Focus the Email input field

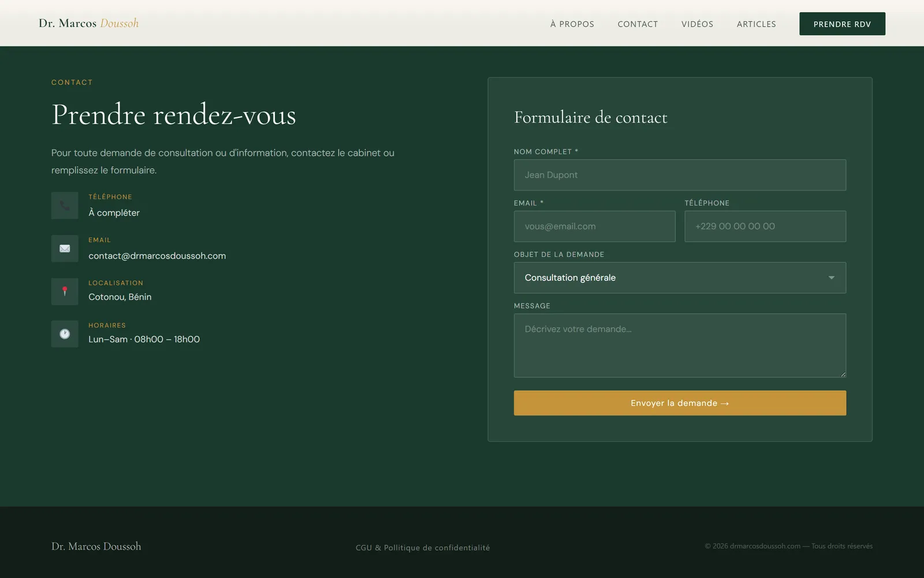(594, 226)
